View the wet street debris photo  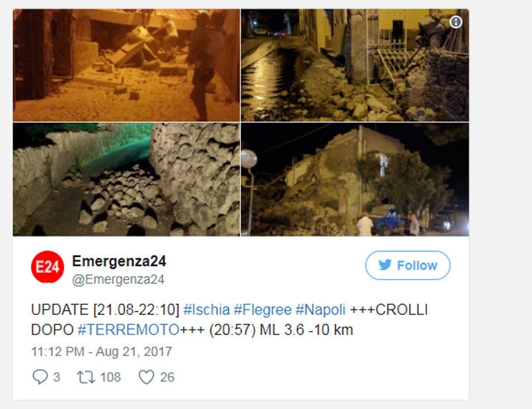pos(355,65)
